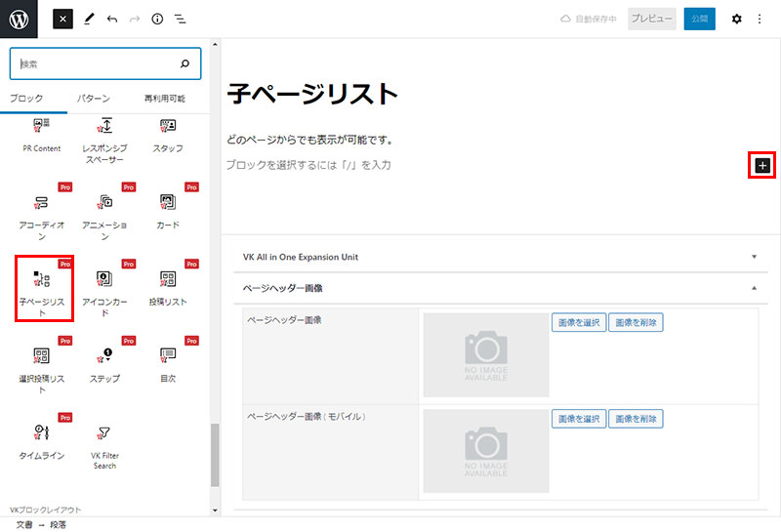Click the WordPress logo icon
Screen dimensions: 781x532
pyautogui.click(x=20, y=19)
